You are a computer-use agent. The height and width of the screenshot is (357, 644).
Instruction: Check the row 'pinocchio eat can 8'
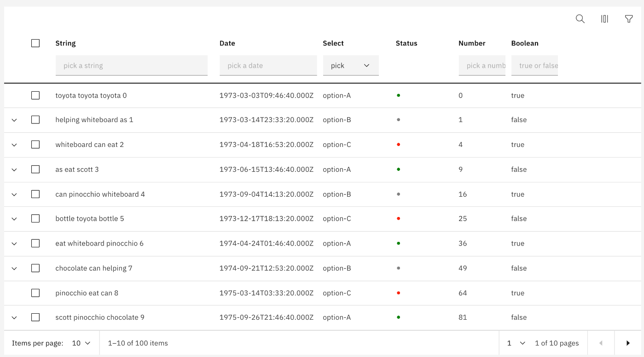[35, 293]
